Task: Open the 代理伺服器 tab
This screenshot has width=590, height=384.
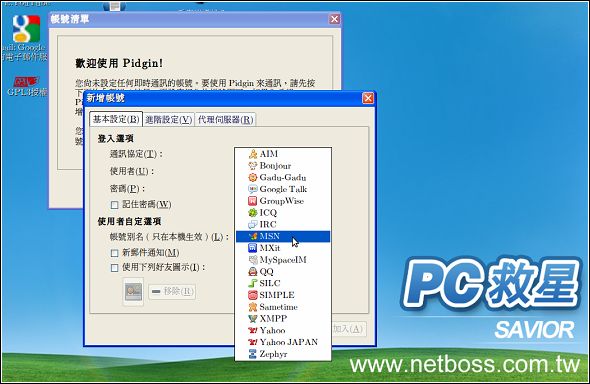Action: 225,120
